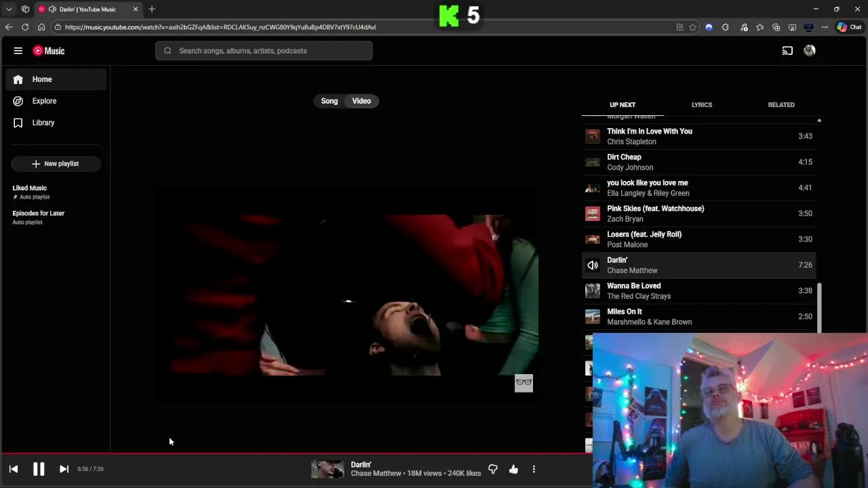Close the Darlin' YouTube Music tab
This screenshot has height=488, width=868.
(136, 9)
